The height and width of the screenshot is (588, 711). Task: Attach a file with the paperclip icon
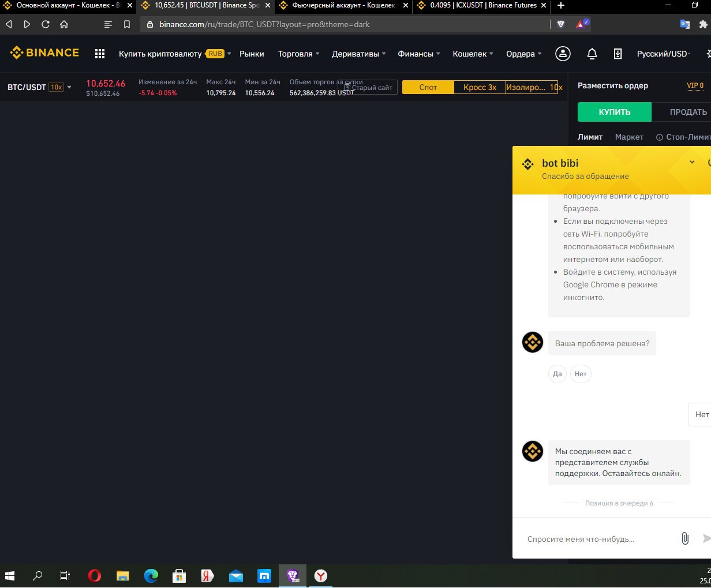click(x=685, y=538)
